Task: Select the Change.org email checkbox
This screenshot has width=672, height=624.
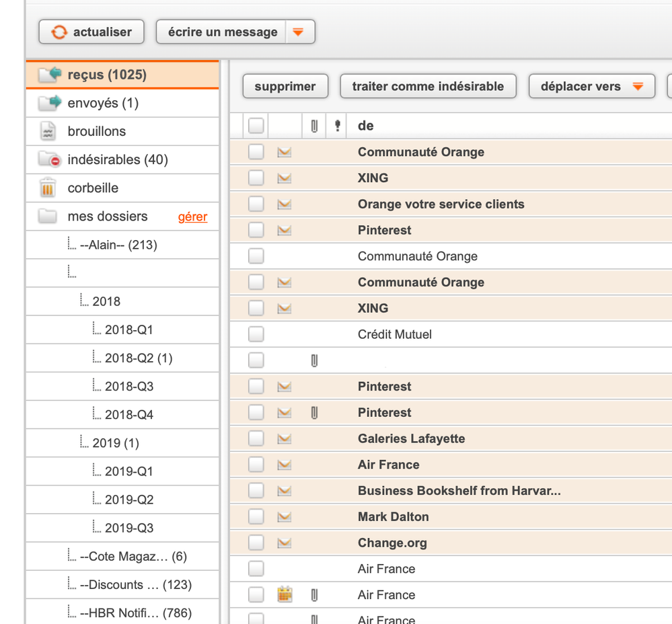Action: pyautogui.click(x=256, y=543)
